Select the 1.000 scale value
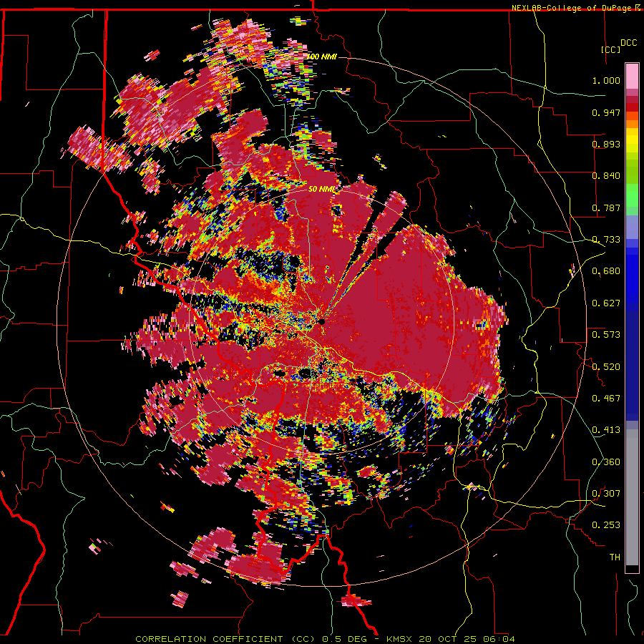This screenshot has height=644, width=644. (606, 80)
